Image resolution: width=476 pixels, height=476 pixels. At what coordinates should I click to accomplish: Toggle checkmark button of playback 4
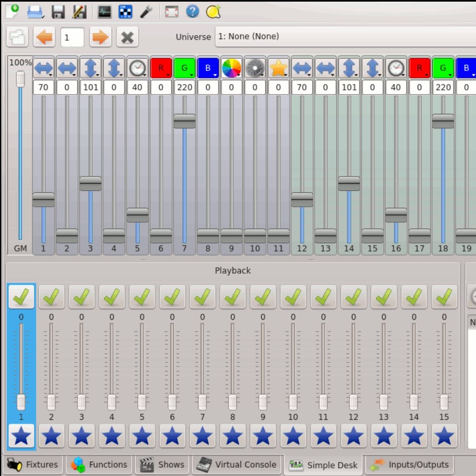[112, 297]
